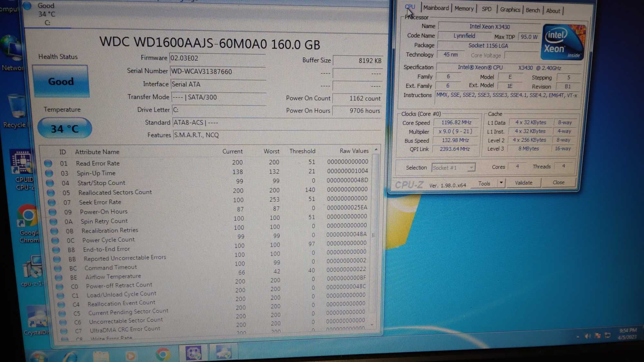Click the Power-off Retract Count status orb
The image size is (644, 362).
click(60, 286)
